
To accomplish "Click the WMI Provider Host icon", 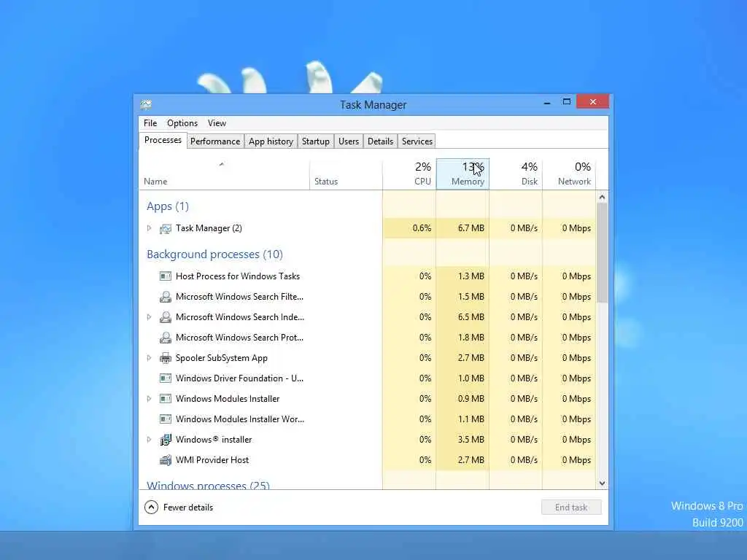I will pos(166,460).
